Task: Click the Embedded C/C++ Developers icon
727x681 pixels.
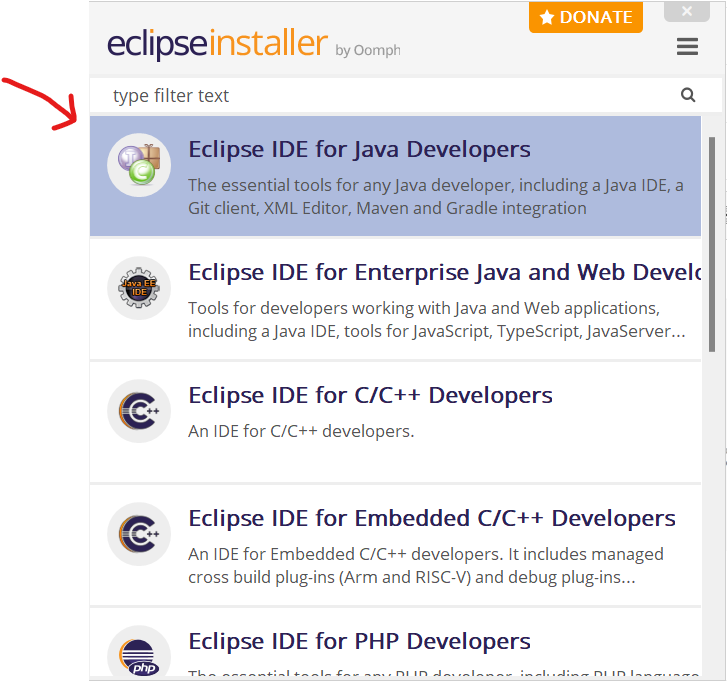Action: (x=139, y=534)
